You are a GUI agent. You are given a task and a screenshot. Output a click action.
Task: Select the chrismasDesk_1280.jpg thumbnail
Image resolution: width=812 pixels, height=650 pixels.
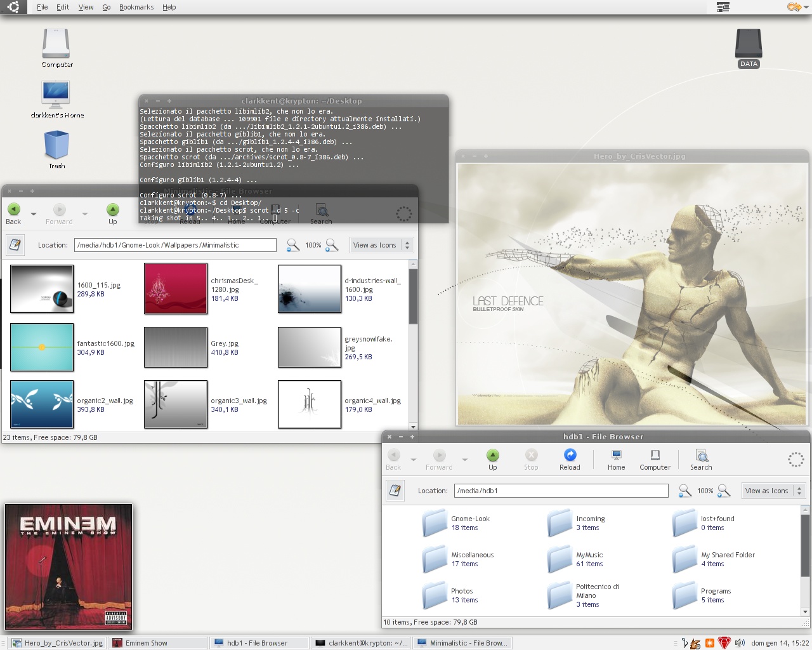point(176,289)
